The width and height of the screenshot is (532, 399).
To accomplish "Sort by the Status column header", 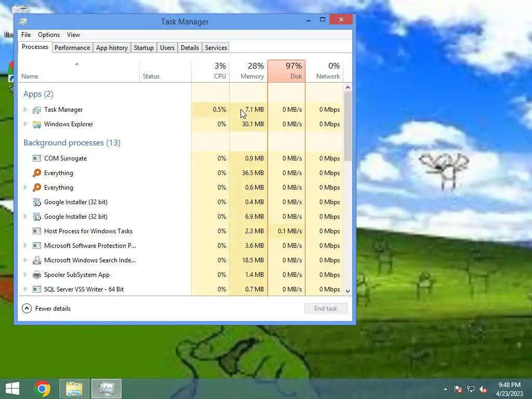I will click(165, 71).
